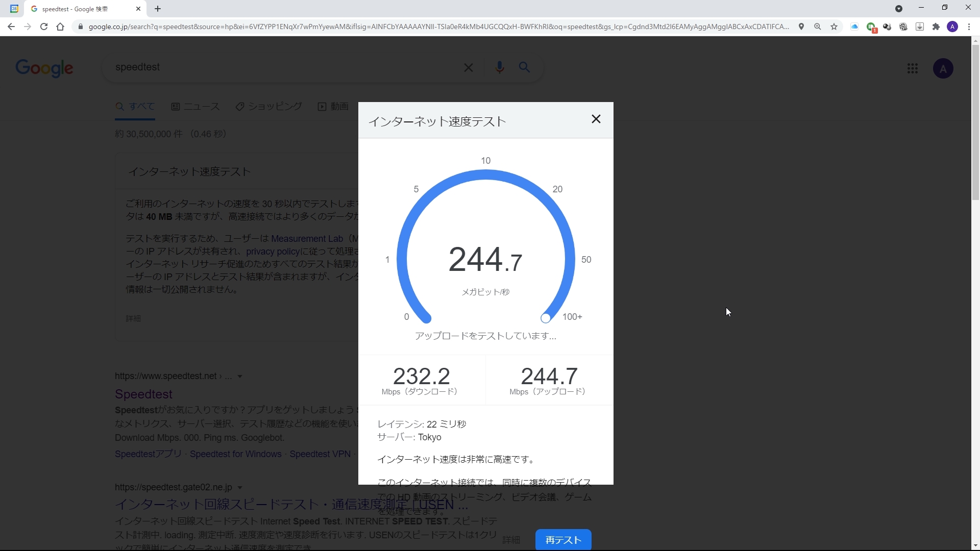Image resolution: width=980 pixels, height=551 pixels.
Task: Bookmark this page with star icon
Action: click(x=834, y=27)
